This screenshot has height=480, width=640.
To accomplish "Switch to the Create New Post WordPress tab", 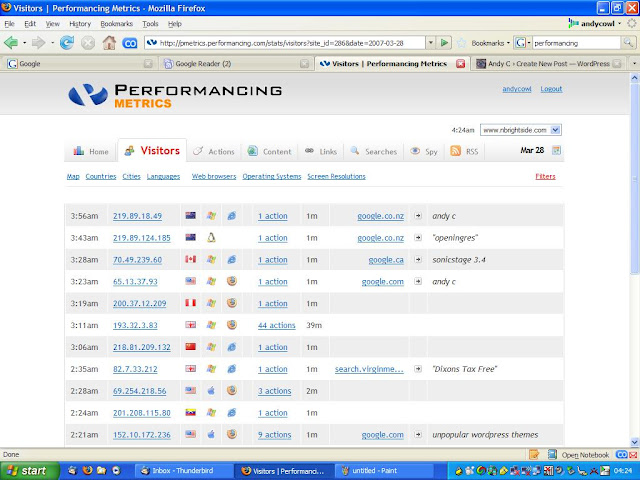I will coord(549,64).
